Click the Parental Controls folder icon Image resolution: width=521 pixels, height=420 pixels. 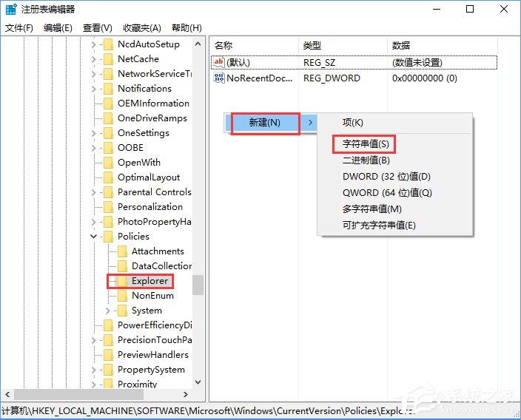[x=108, y=192]
